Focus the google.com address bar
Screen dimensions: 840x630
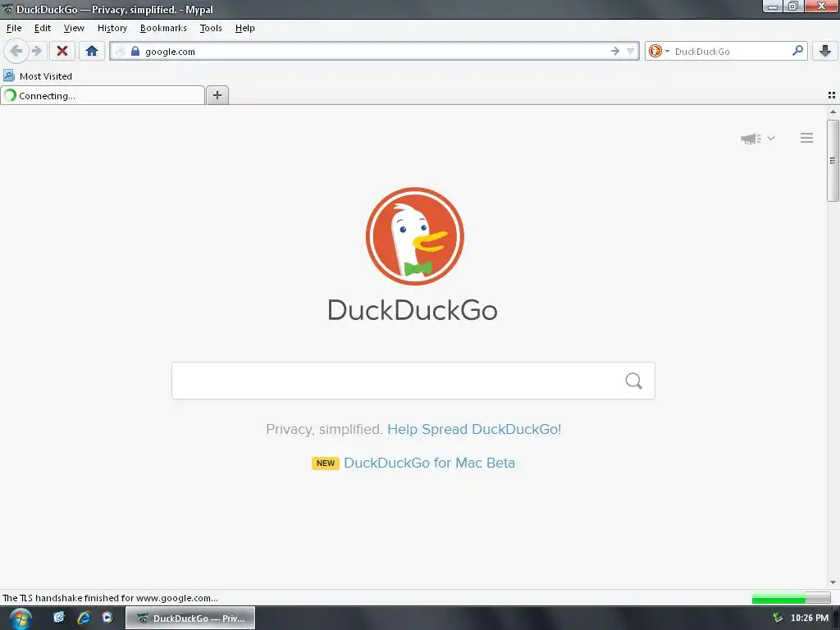(x=375, y=52)
